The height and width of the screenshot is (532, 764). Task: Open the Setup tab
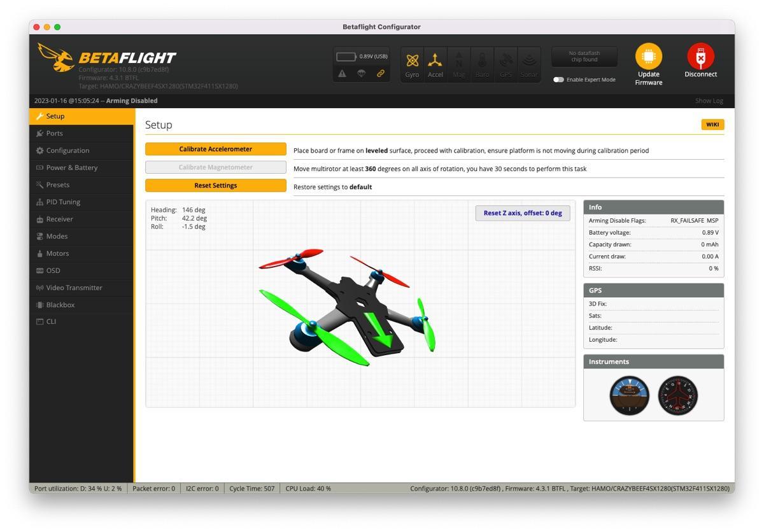pos(81,116)
